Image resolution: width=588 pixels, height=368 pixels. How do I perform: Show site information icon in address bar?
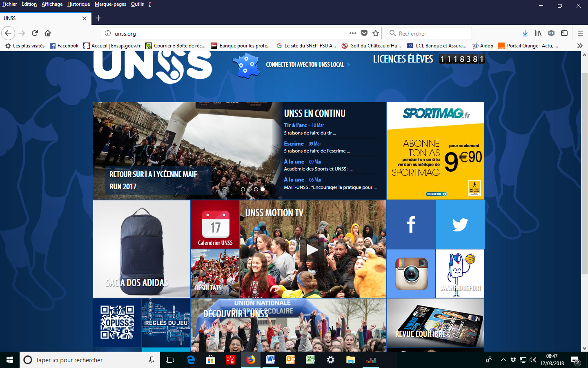coord(108,34)
